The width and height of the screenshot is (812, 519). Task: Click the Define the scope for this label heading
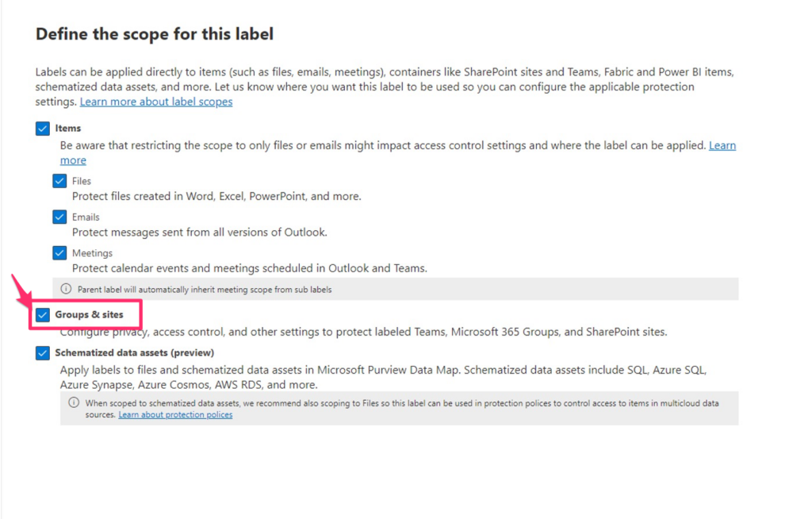[154, 34]
